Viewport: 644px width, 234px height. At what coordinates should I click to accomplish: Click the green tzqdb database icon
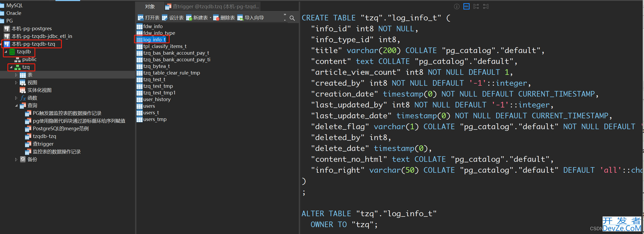point(12,52)
